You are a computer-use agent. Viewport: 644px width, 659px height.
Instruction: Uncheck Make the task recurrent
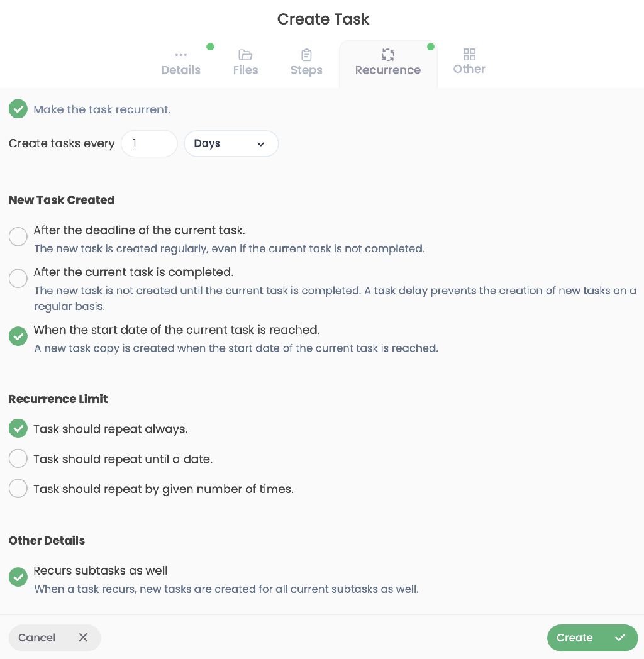pos(18,109)
